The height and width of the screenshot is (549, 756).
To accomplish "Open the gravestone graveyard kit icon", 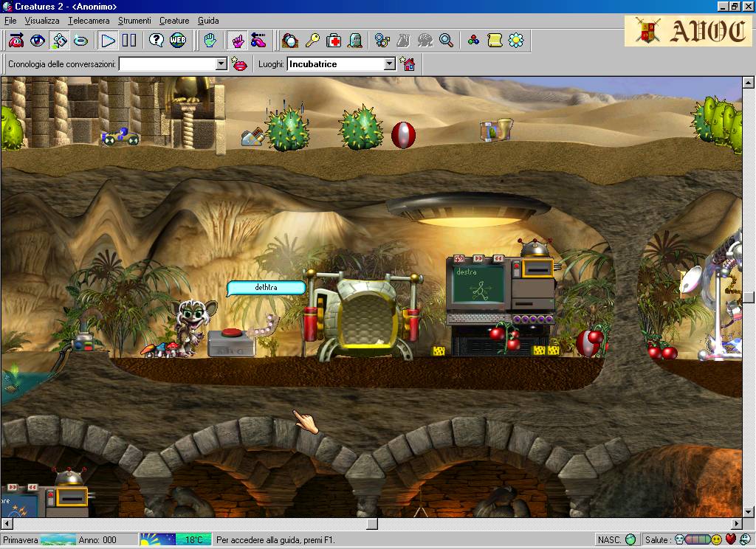I will click(x=355, y=41).
